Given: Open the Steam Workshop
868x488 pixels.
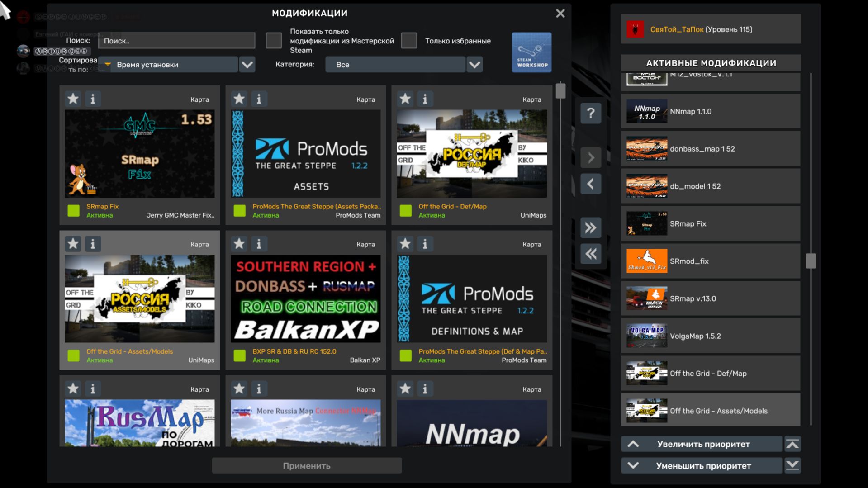Looking at the screenshot, I should pyautogui.click(x=531, y=52).
